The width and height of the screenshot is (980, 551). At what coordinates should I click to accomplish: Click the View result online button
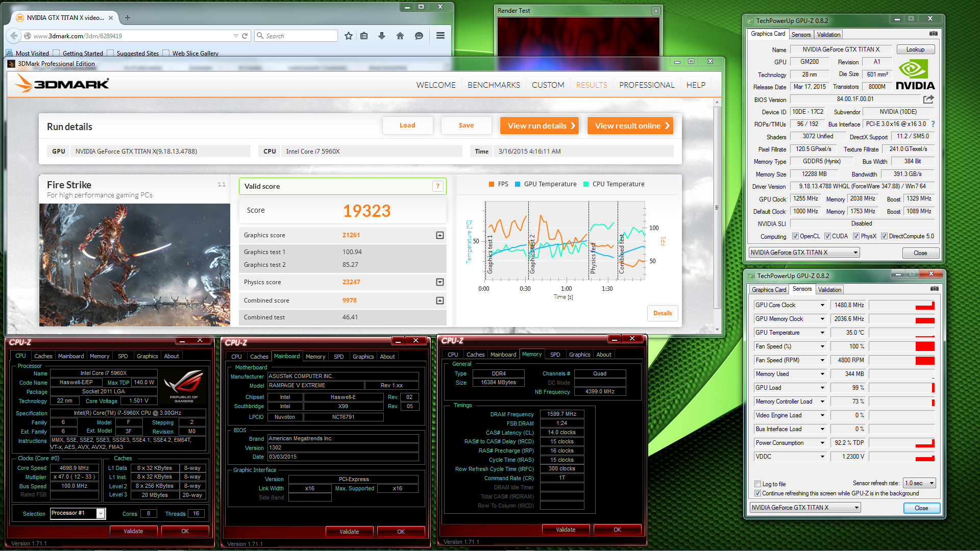point(630,126)
